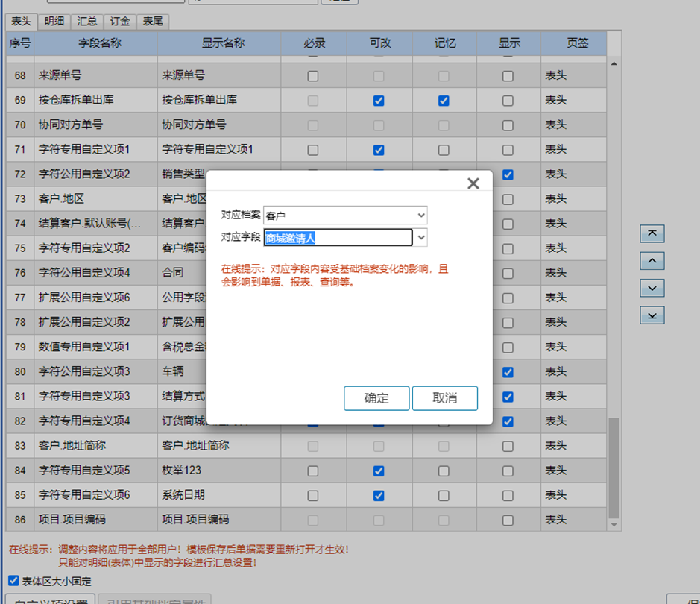Viewport: 700px width, 604px height.
Task: Click the move-to-top arrow icon
Action: pyautogui.click(x=652, y=233)
